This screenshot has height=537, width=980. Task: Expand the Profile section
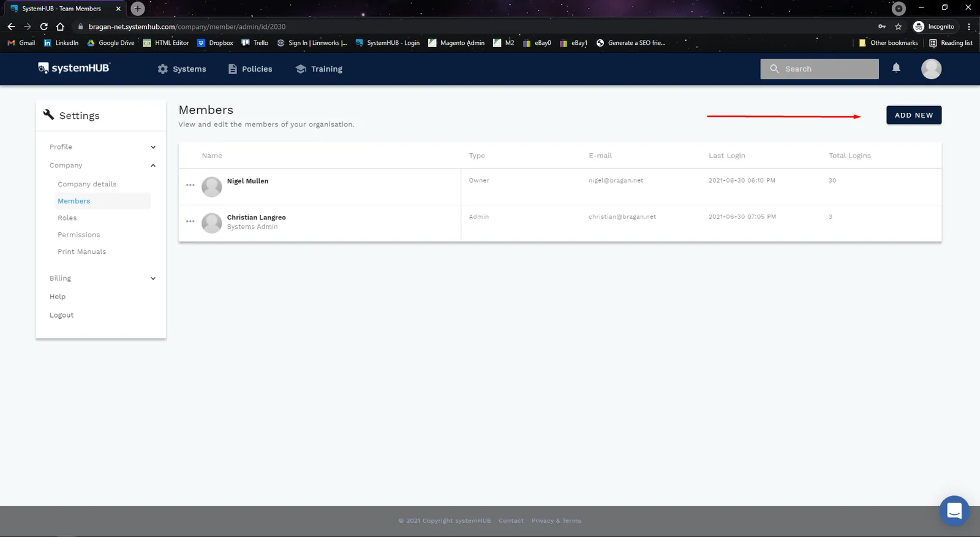102,147
